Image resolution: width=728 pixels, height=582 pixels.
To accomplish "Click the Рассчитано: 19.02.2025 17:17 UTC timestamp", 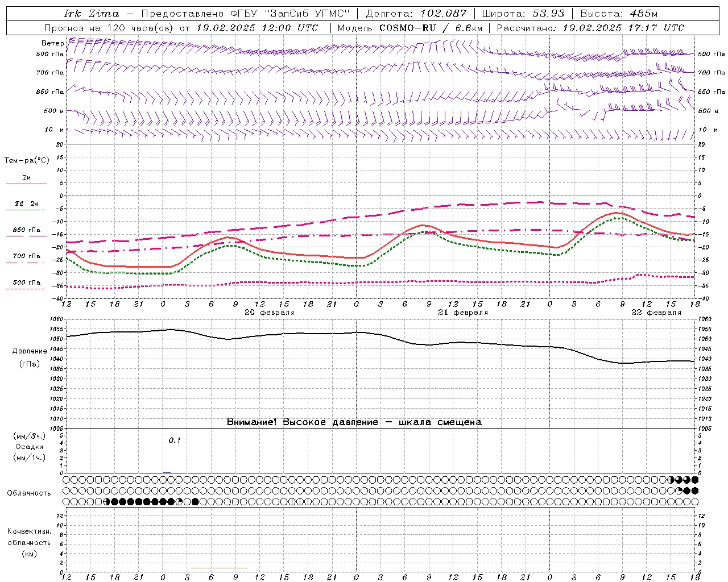I will [590, 28].
